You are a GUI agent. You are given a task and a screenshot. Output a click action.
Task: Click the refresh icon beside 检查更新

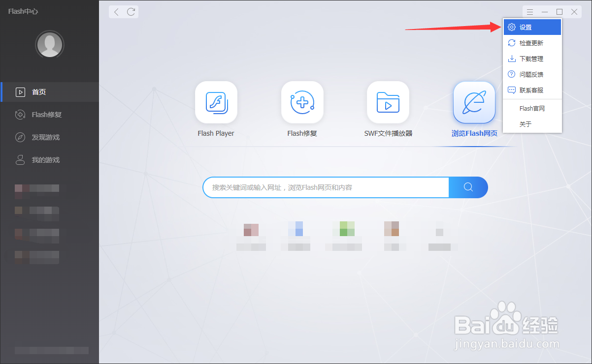[x=512, y=43]
